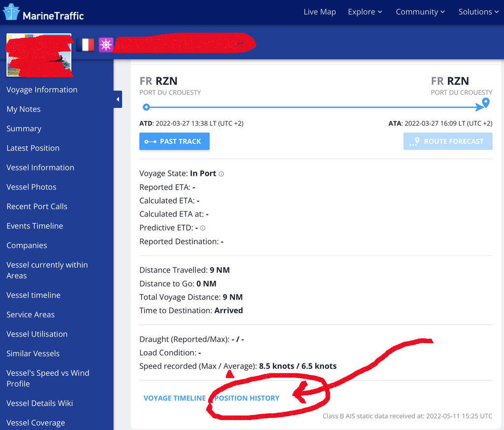The width and height of the screenshot is (504, 430).
Task: Click the Speed recorded 8.5 knots value
Action: click(x=277, y=366)
